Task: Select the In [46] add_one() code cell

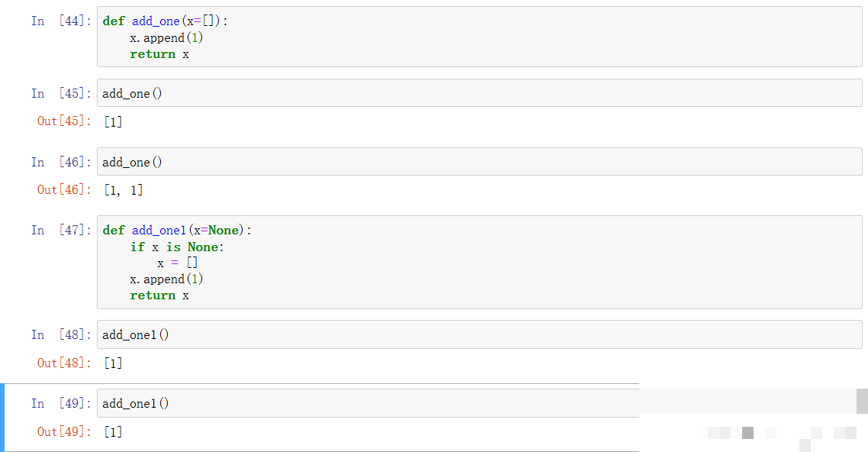Action: point(480,162)
